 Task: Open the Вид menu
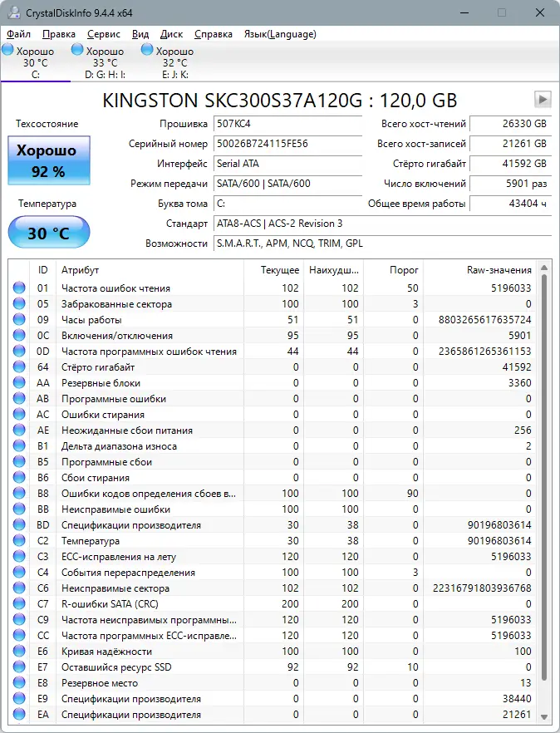pos(140,34)
